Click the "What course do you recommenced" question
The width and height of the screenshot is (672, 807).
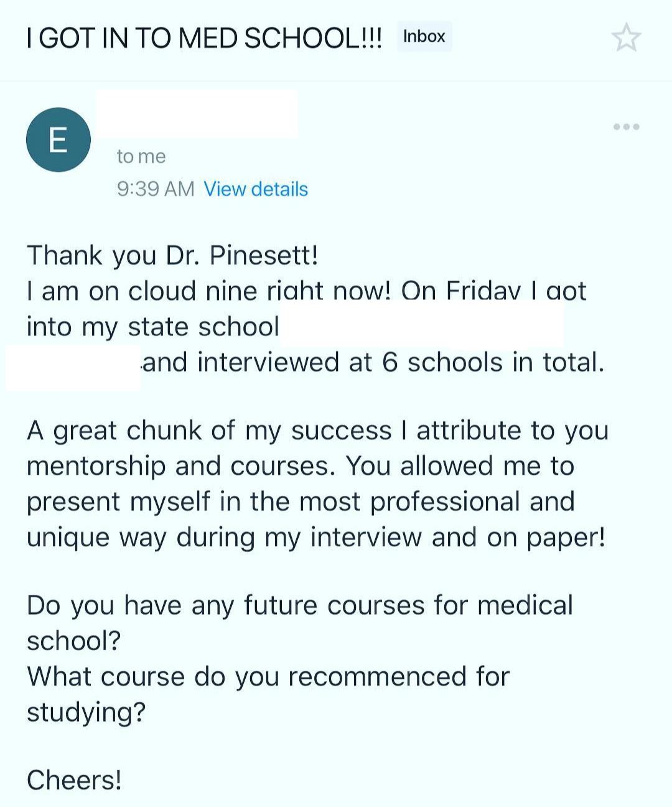pyautogui.click(x=268, y=677)
